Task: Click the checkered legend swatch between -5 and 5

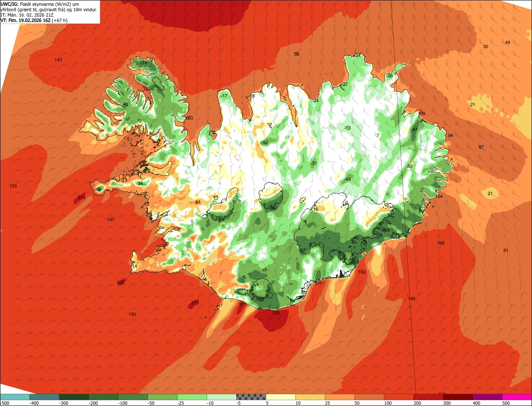Action: click(x=251, y=397)
